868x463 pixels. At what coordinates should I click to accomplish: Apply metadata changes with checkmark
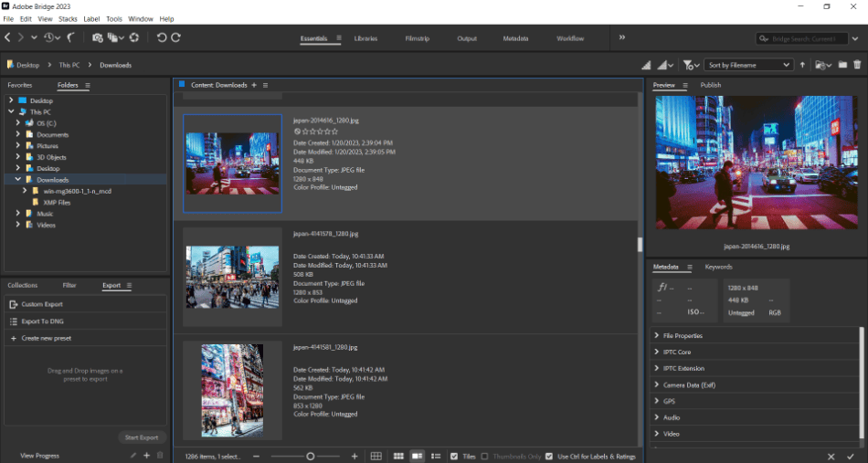pos(851,457)
